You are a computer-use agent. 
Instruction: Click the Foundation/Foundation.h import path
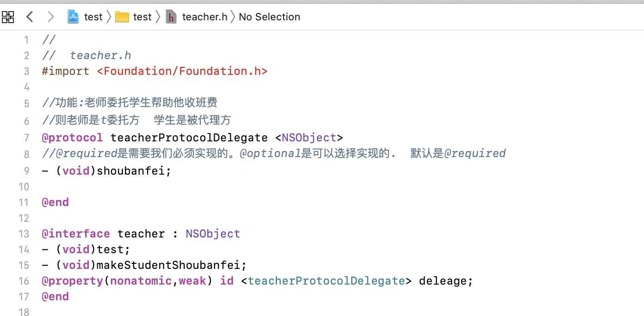point(182,71)
